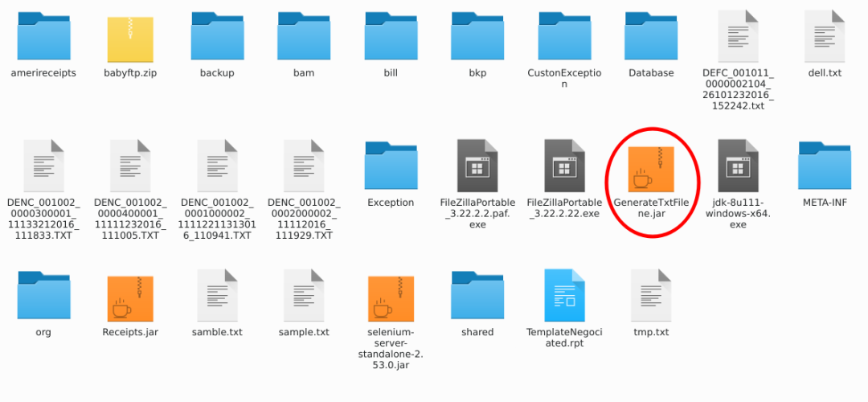Select the sample.txt file icon

click(x=304, y=295)
